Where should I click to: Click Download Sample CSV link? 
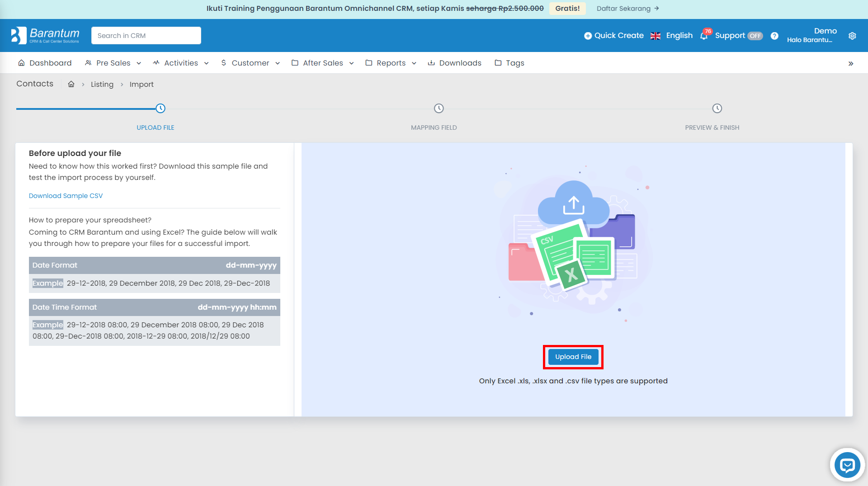(66, 196)
